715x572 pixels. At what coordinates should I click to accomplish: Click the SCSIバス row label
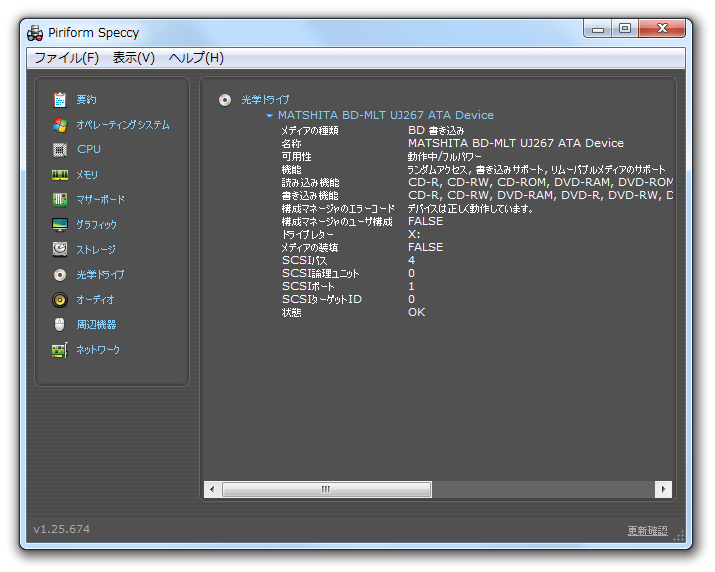click(305, 261)
